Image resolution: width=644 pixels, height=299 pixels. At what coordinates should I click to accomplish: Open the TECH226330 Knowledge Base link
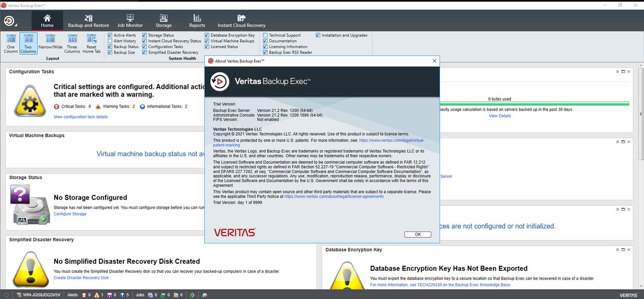[x=440, y=285]
